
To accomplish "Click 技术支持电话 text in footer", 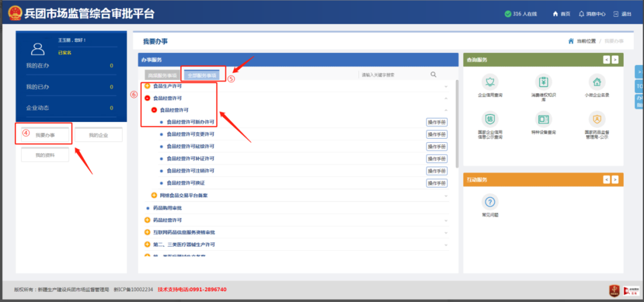I will coord(192,289).
